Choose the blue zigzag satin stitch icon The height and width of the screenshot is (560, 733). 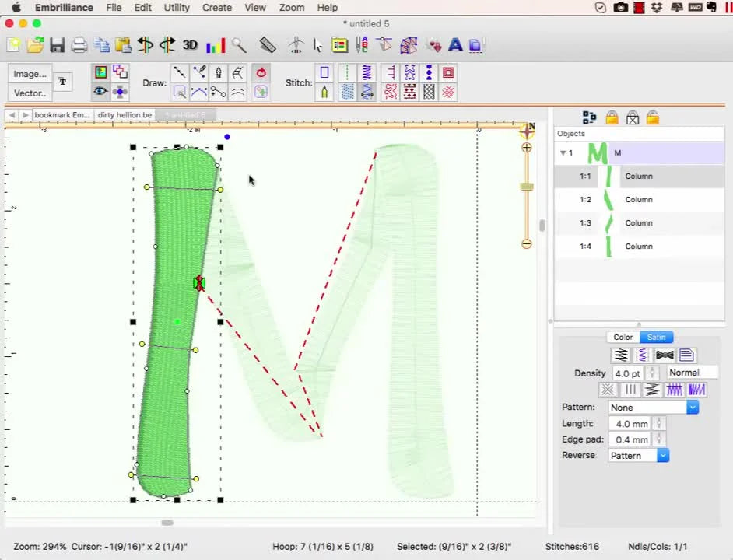367,72
